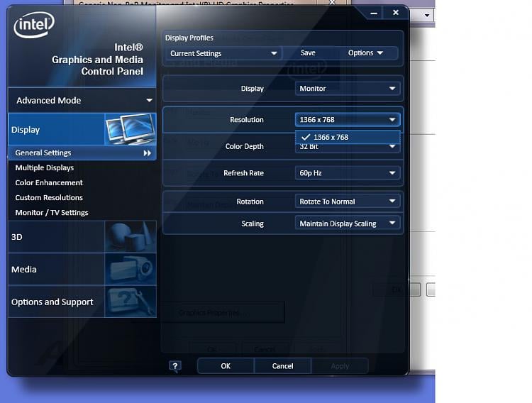Open the Current Settings profile dropdown
The height and width of the screenshot is (403, 532).
[223, 53]
